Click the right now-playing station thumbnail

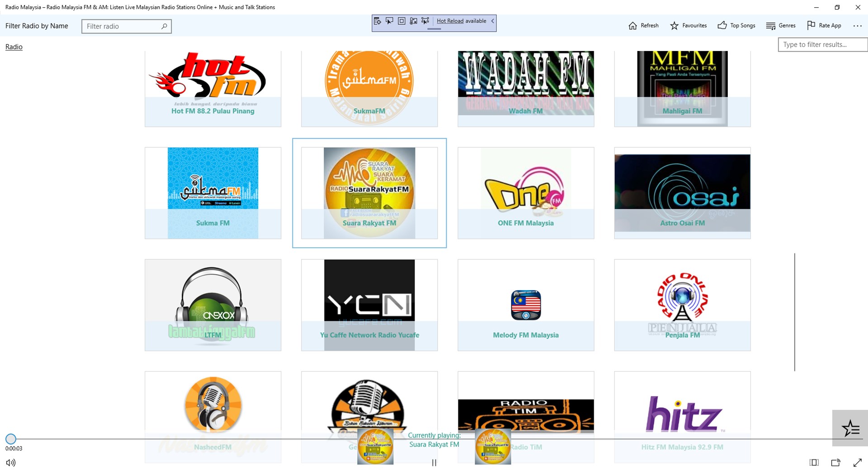coord(493,446)
